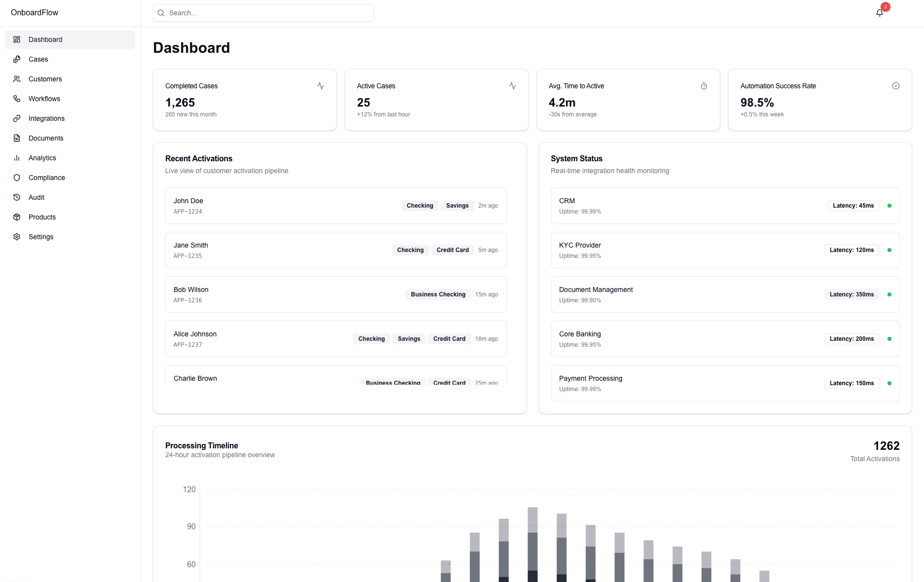Click the 18m ago timestamp

pyautogui.click(x=486, y=339)
